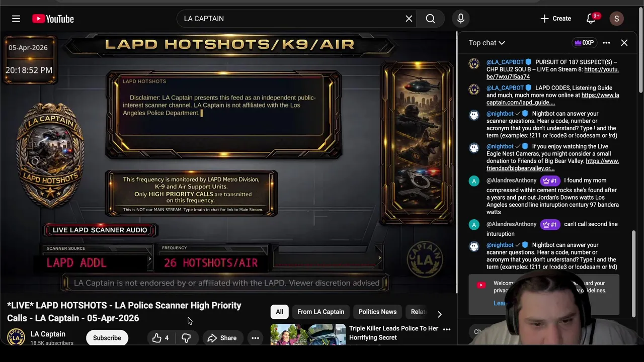Click @AlandresAnthony in the 'found my mom' message
The width and height of the screenshot is (644, 362).
point(511,180)
